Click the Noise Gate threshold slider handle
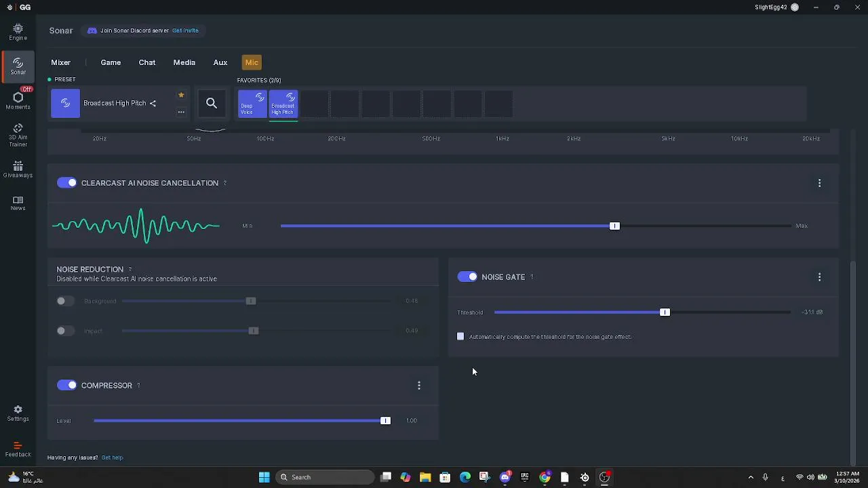 pos(665,312)
